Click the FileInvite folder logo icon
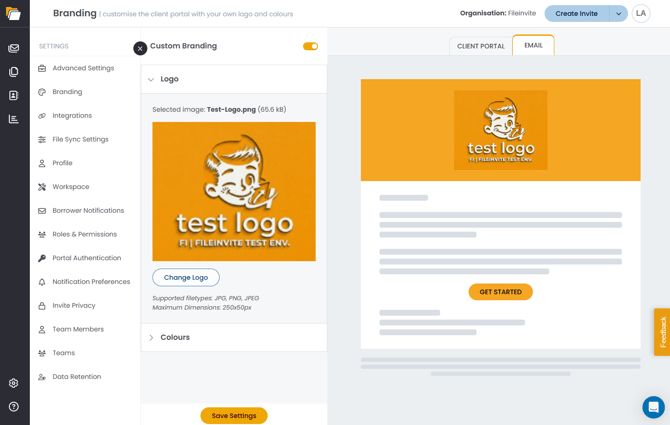The height and width of the screenshot is (425, 670). (x=14, y=14)
